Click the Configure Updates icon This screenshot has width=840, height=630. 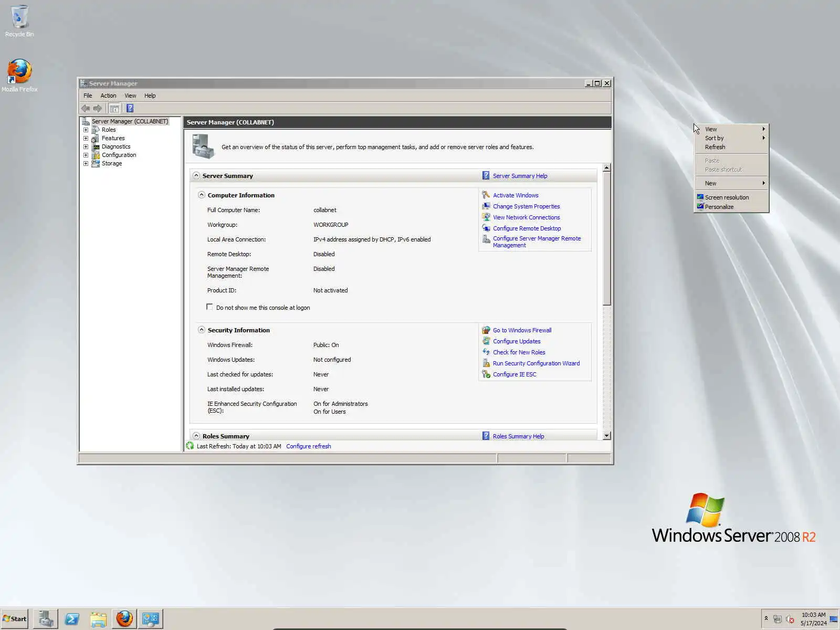point(486,341)
